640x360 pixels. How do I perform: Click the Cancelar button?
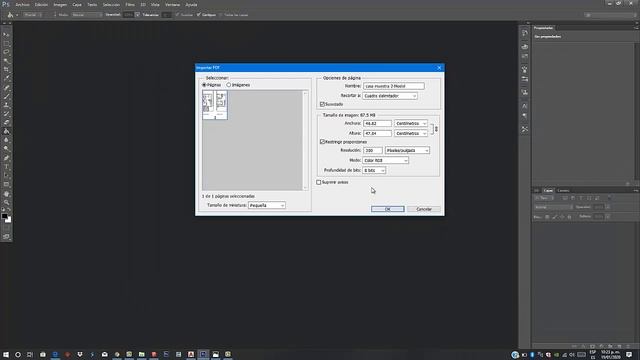coord(424,209)
